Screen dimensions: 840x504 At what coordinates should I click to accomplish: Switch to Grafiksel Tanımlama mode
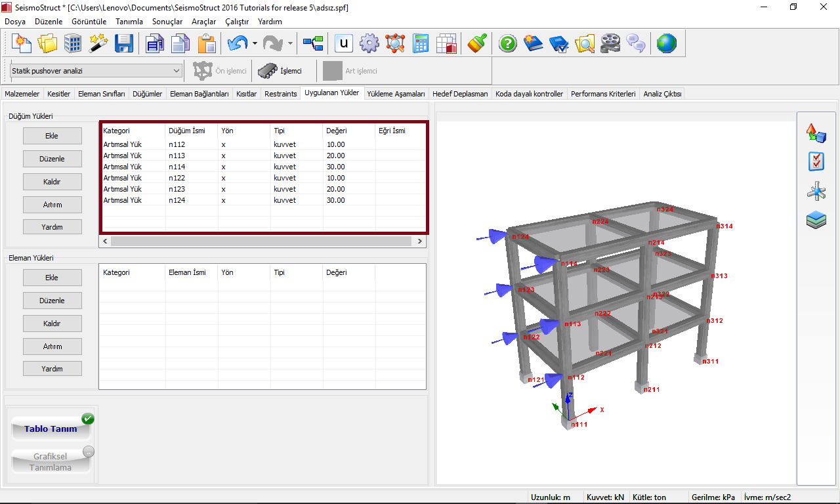click(51, 462)
